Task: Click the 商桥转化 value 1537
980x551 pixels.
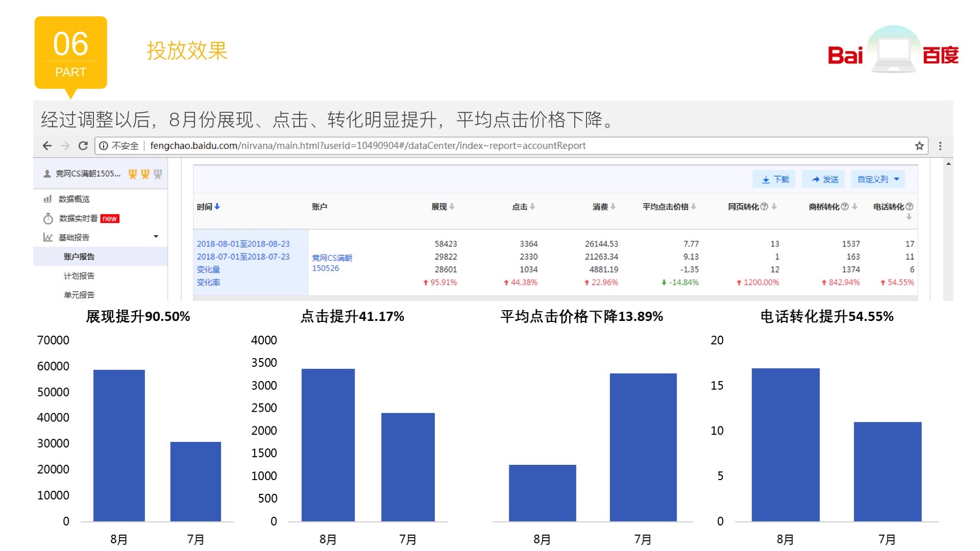Action: coord(851,244)
